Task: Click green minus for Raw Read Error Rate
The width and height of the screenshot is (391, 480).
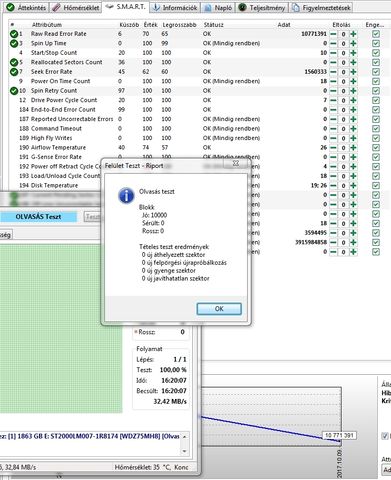Action: (333, 34)
